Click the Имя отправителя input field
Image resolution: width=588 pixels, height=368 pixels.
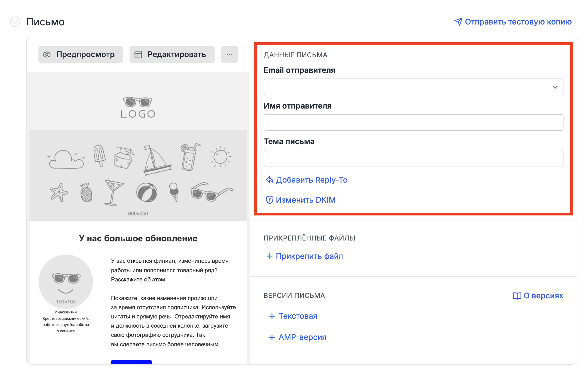(x=413, y=122)
